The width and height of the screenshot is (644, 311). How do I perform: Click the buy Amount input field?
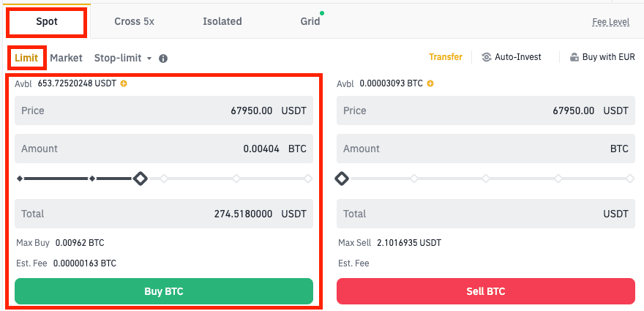(164, 149)
